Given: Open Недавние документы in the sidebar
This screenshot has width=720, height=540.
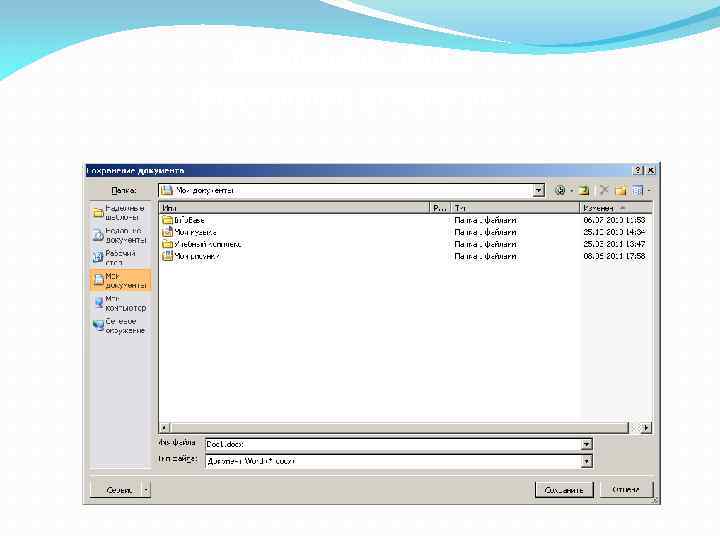Looking at the screenshot, I should (120, 235).
